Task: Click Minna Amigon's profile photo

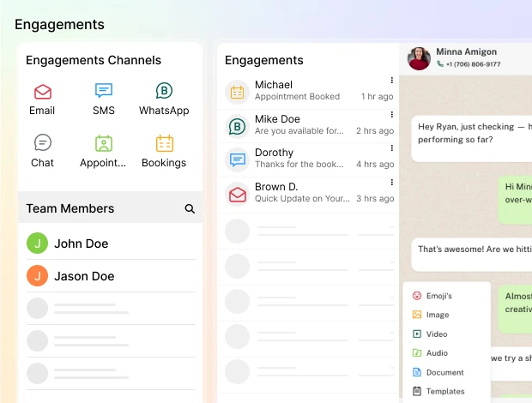Action: 419,58
